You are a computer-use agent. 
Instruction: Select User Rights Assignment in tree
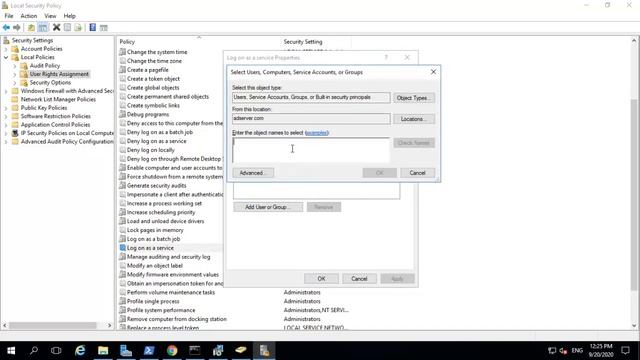(59, 74)
